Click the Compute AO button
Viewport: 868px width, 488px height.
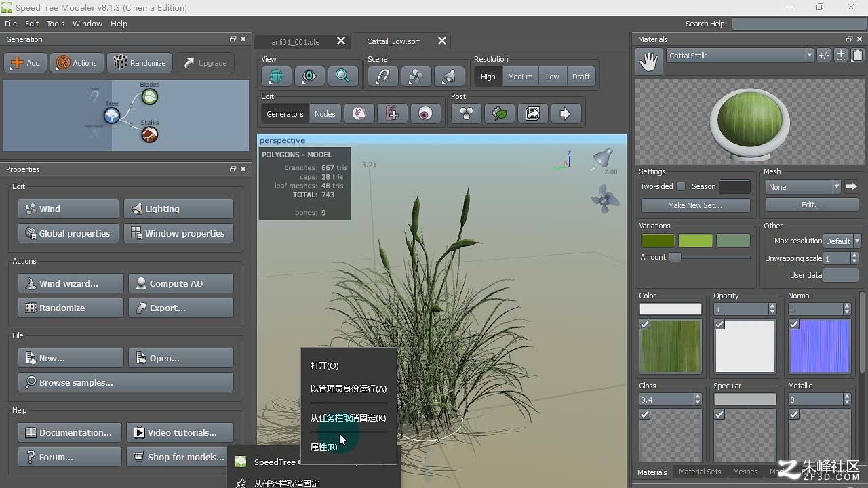(x=180, y=283)
